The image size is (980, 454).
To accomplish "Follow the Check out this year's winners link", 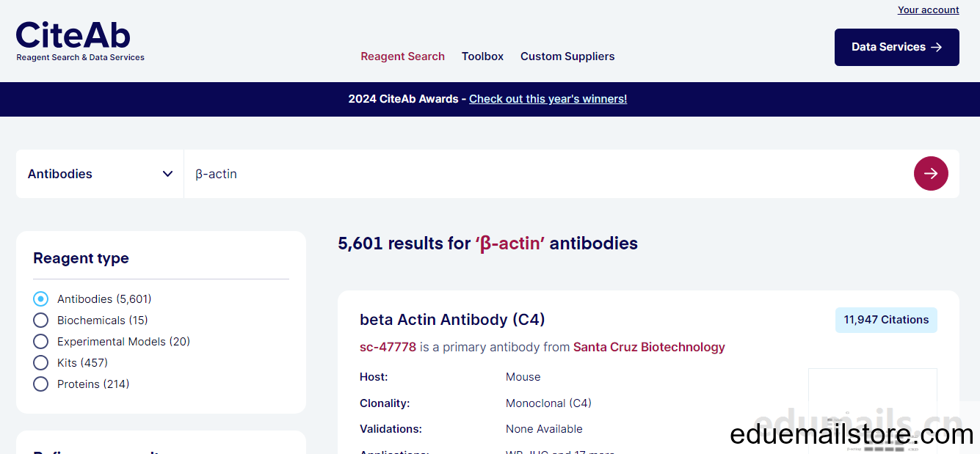I will point(548,99).
